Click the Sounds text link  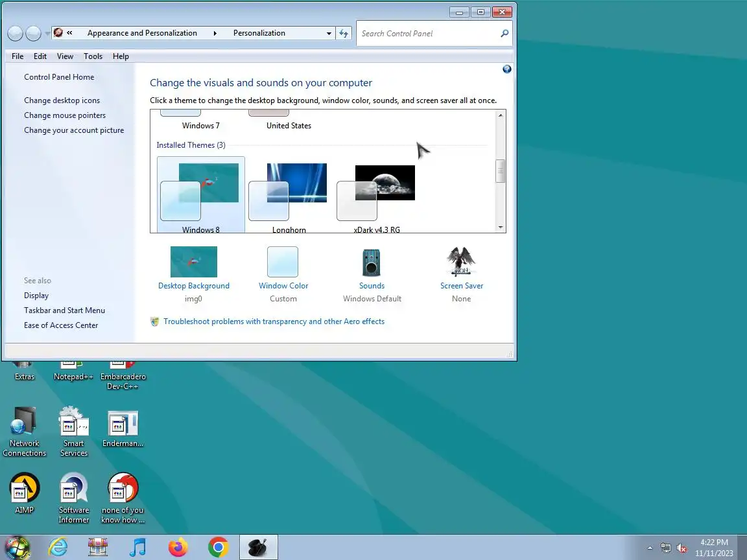tap(372, 286)
